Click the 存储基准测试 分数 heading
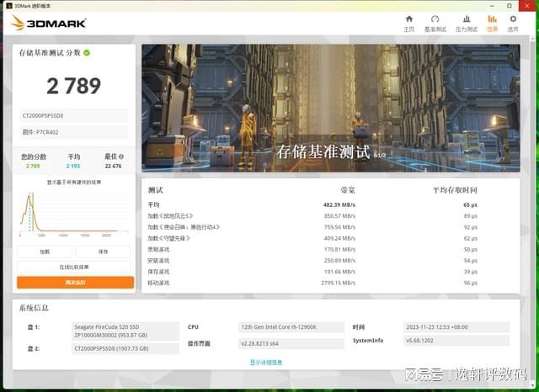This screenshot has height=392, width=539. click(50, 52)
